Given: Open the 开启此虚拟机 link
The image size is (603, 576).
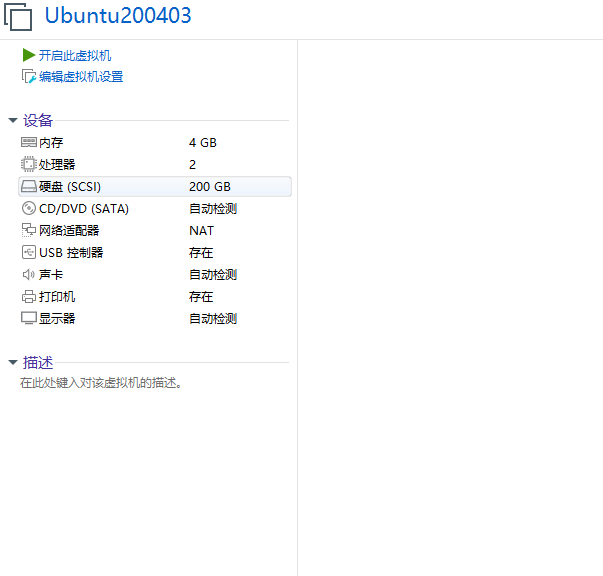Looking at the screenshot, I should [x=75, y=55].
